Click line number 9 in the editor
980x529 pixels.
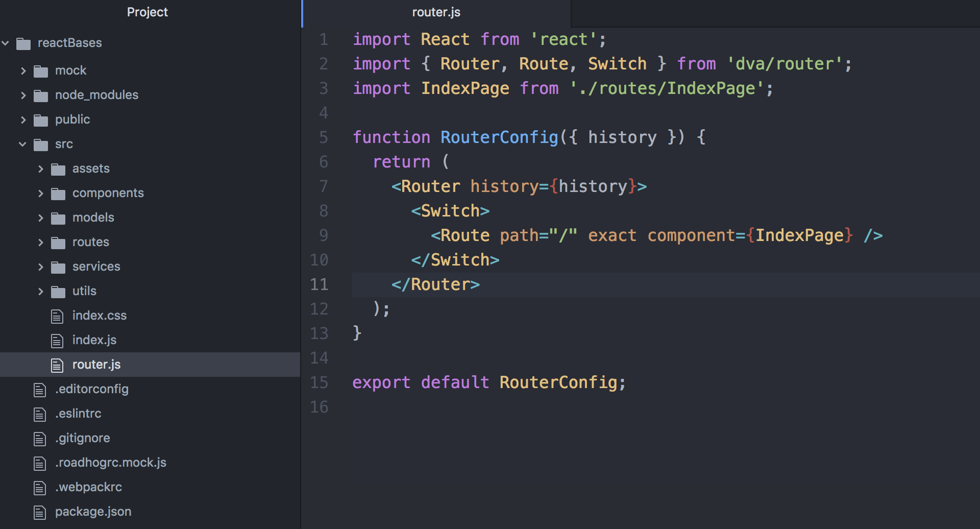click(323, 235)
